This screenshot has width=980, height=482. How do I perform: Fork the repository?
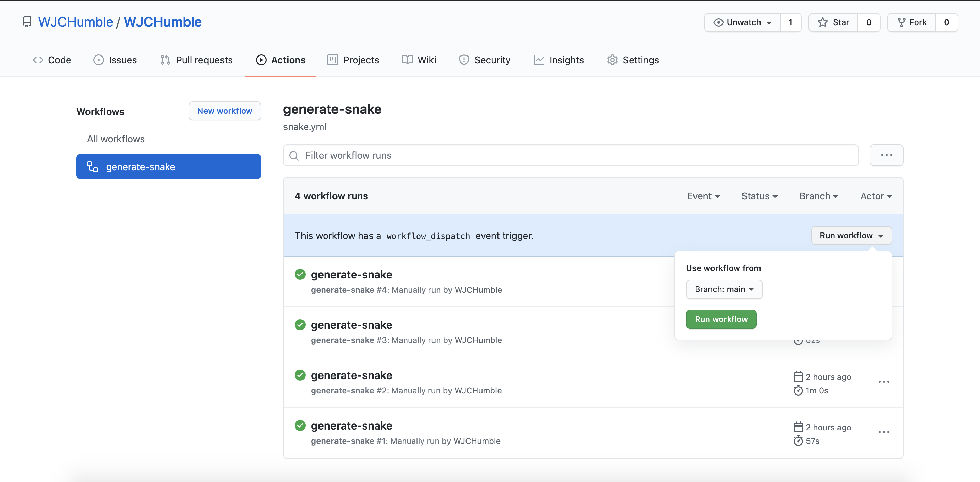click(x=912, y=22)
